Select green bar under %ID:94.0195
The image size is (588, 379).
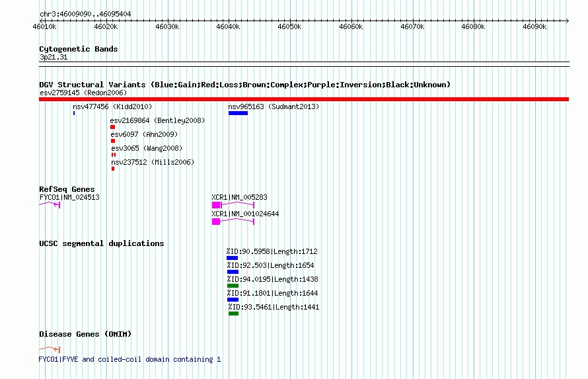pos(233,286)
